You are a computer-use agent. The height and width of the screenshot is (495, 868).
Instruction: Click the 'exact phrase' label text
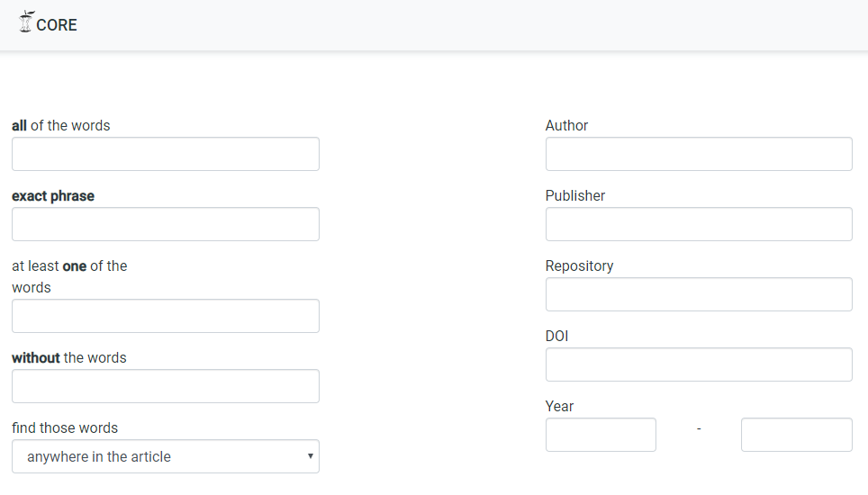(53, 196)
